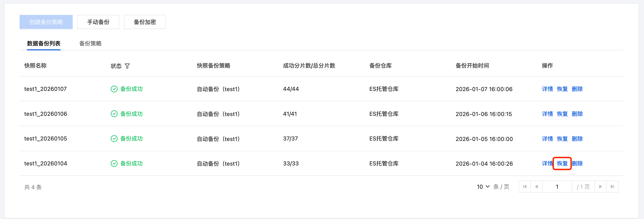Open 详情 for test1_20260105 snapshot
The image size is (644, 219).
coord(547,139)
